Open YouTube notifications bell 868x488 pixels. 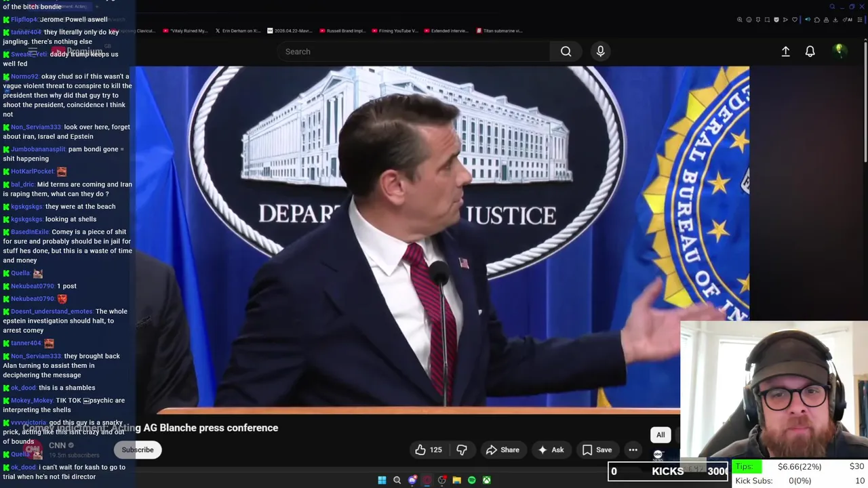click(x=810, y=52)
